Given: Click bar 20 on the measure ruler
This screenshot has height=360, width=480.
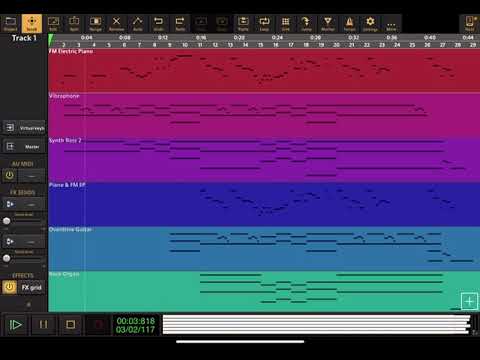Looking at the screenshot, I should [x=336, y=45].
